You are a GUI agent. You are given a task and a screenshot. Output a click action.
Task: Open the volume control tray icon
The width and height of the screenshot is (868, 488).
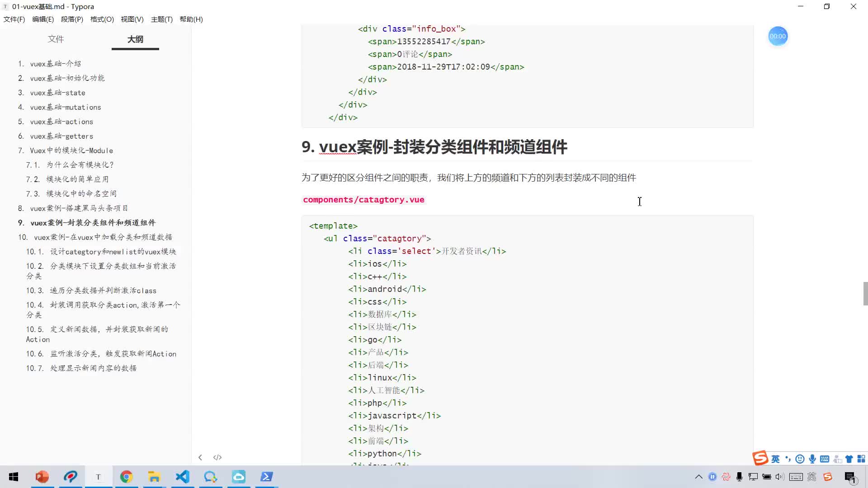coord(780,477)
